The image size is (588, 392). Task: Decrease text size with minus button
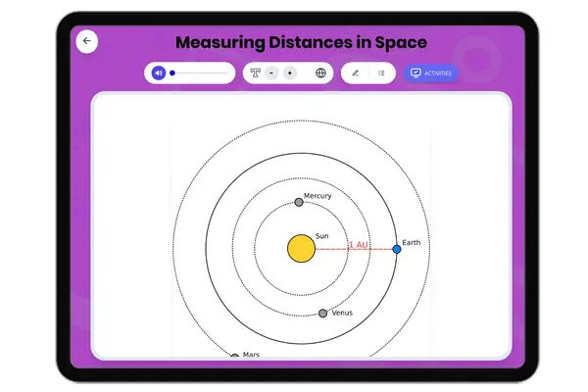(271, 73)
